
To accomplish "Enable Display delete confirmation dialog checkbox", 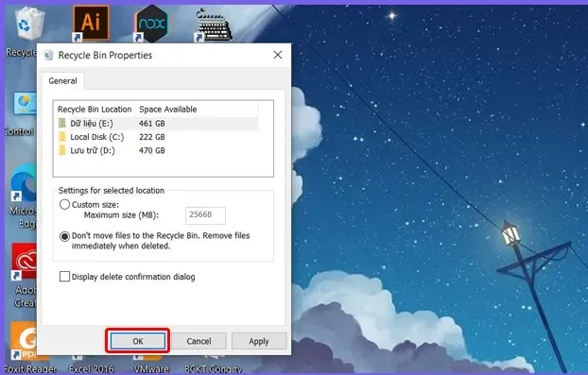I will coord(65,277).
